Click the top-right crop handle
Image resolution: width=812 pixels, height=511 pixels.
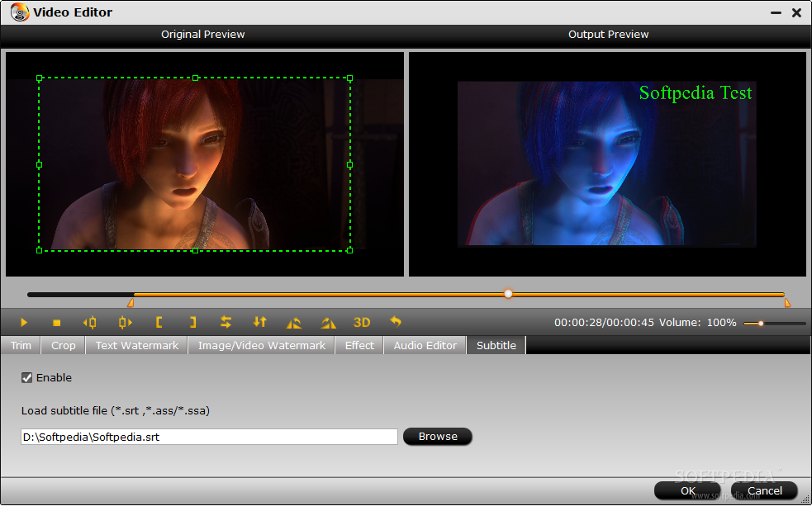[x=350, y=78]
